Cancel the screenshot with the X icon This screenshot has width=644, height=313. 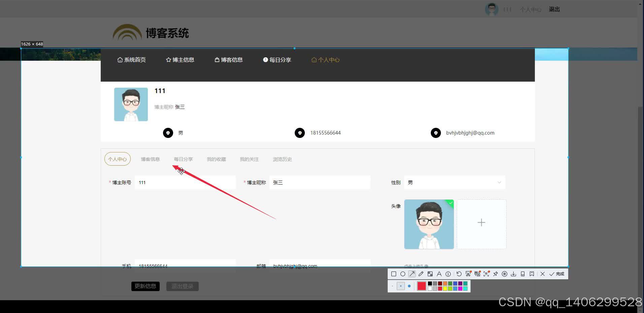(x=543, y=274)
